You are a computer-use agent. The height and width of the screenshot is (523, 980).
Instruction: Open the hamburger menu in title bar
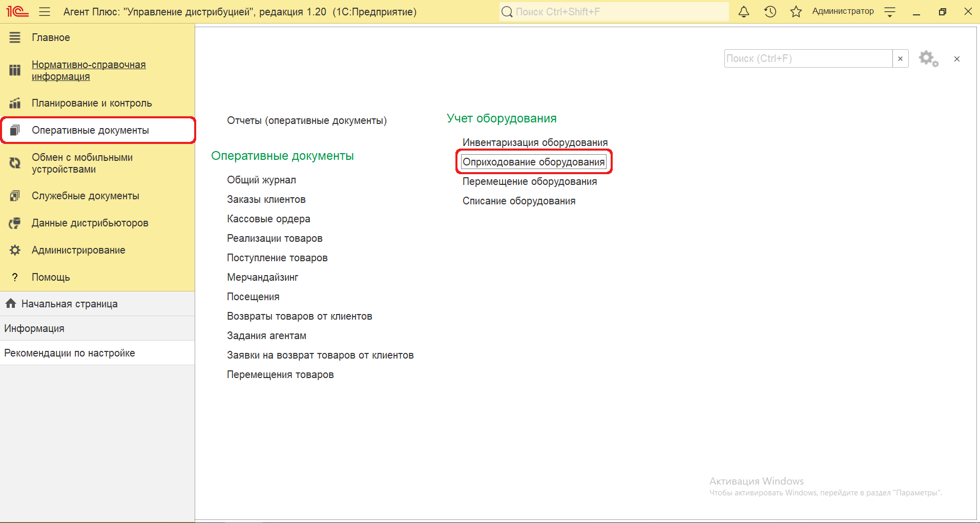pos(45,12)
